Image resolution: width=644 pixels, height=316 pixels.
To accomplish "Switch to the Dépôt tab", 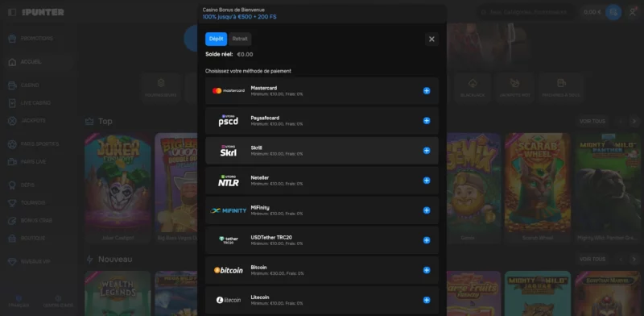I will [x=216, y=39].
